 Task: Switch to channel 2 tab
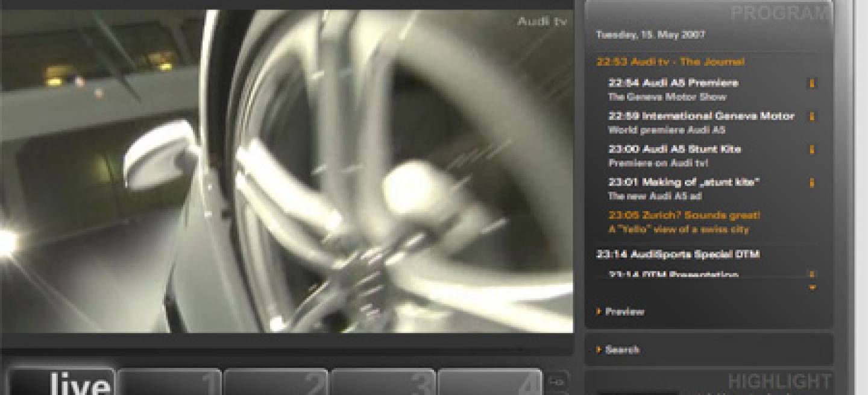click(x=276, y=382)
